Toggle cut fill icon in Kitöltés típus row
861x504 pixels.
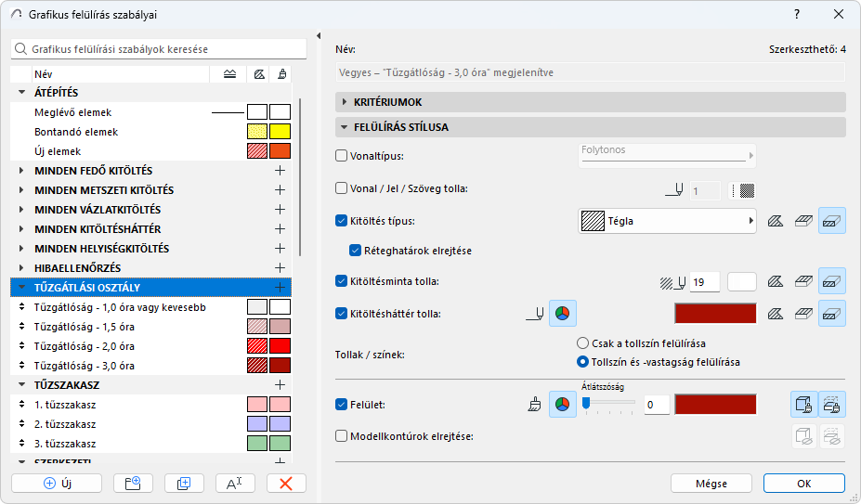coord(832,221)
